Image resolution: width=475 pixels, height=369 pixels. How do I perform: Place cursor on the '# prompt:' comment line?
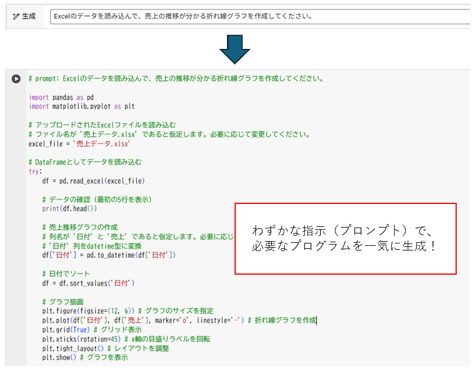(x=176, y=79)
